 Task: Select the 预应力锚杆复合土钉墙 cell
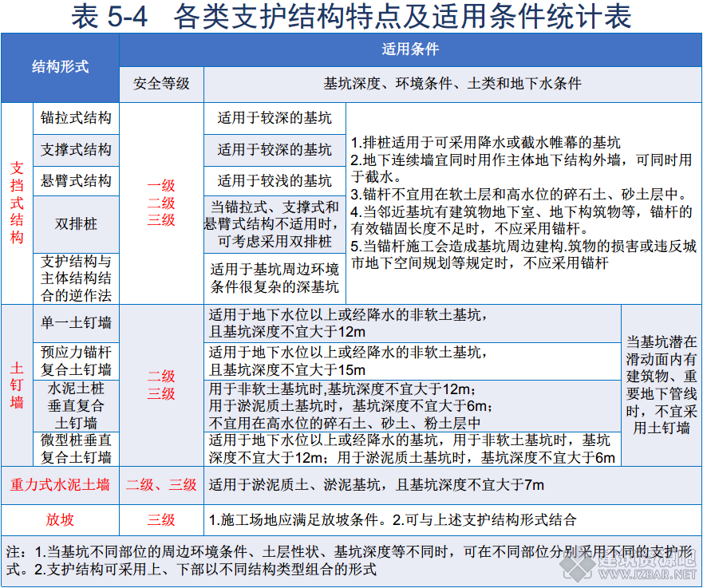tap(77, 361)
